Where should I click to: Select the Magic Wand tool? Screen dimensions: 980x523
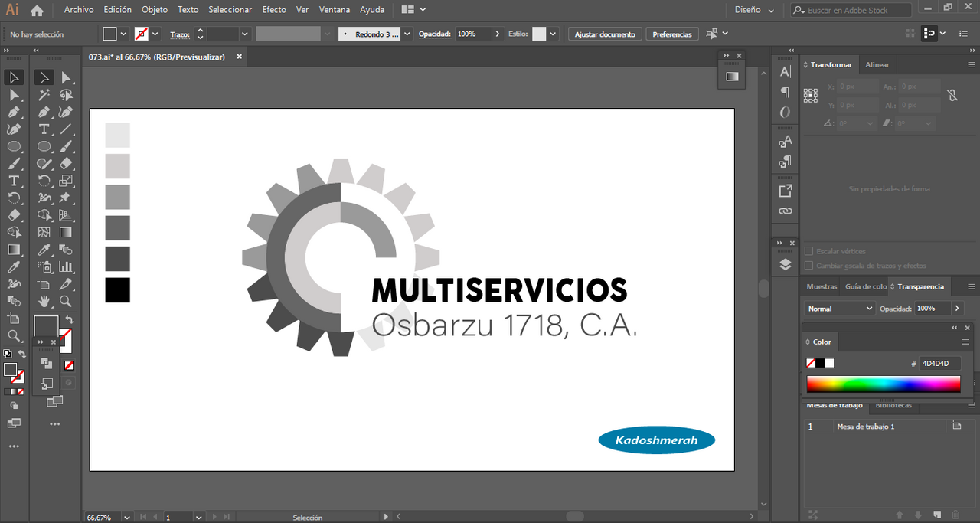click(x=44, y=95)
